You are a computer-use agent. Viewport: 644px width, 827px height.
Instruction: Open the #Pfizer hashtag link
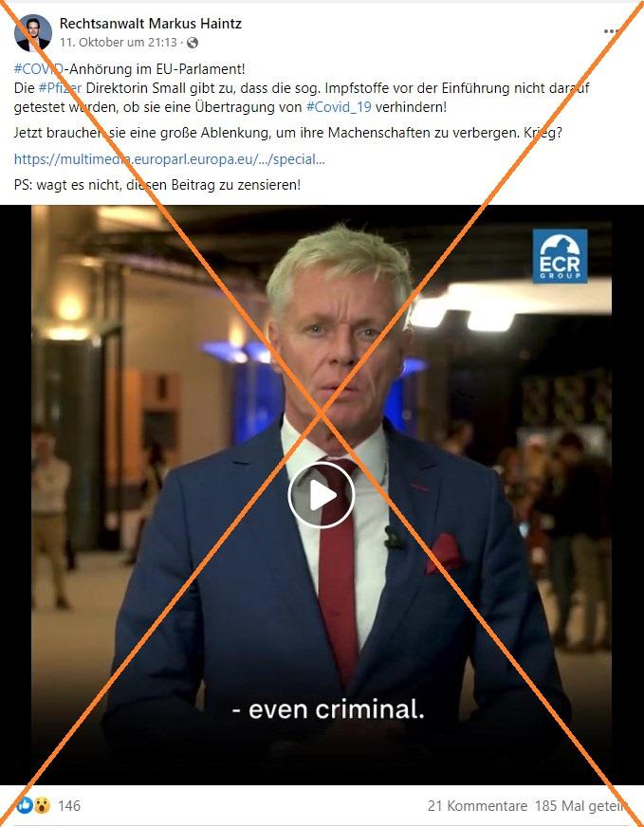tap(60, 88)
